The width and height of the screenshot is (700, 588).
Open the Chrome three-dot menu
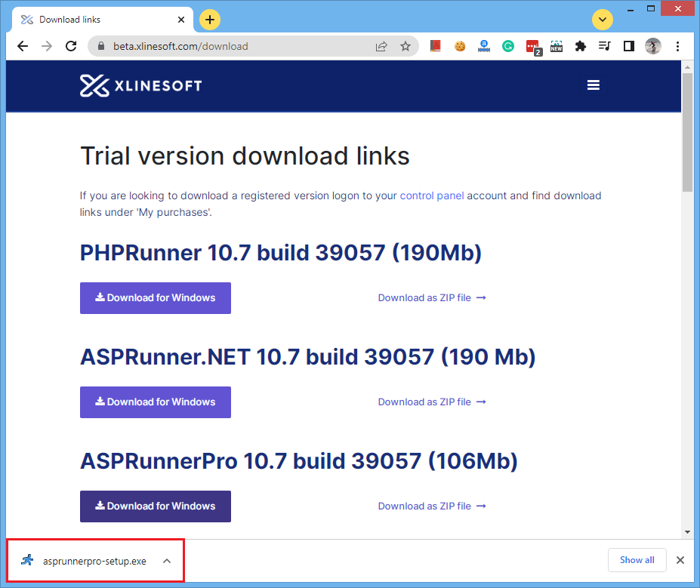[677, 46]
